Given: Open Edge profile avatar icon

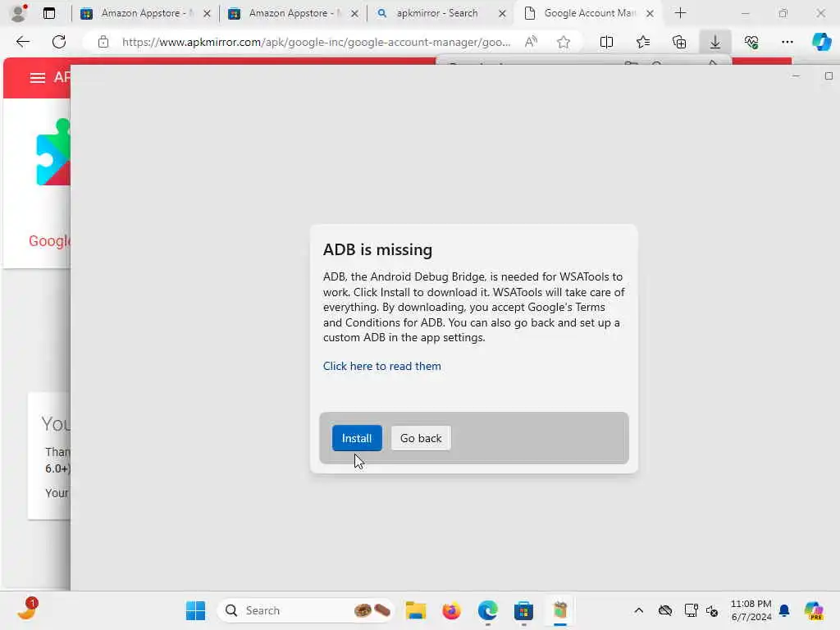Looking at the screenshot, I should click(x=20, y=13).
